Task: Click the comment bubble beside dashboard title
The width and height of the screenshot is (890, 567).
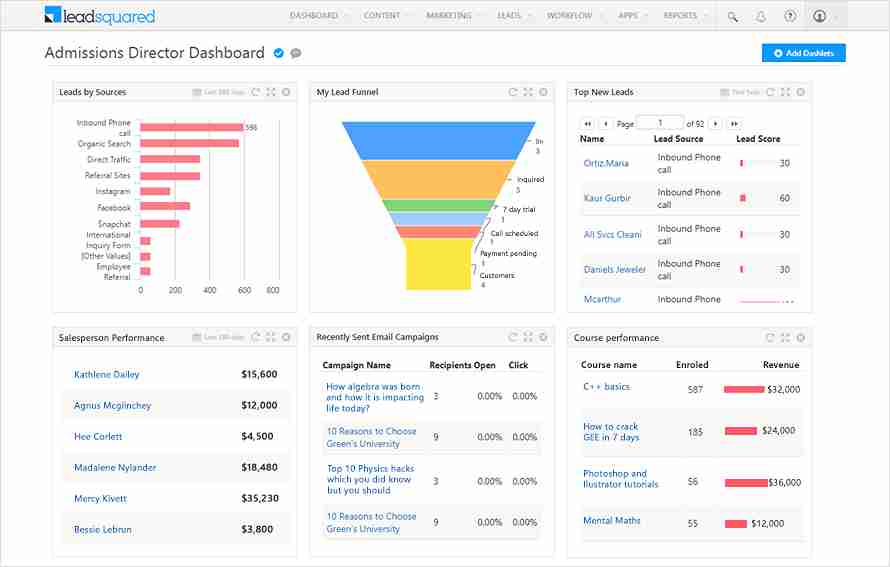Action: point(296,53)
